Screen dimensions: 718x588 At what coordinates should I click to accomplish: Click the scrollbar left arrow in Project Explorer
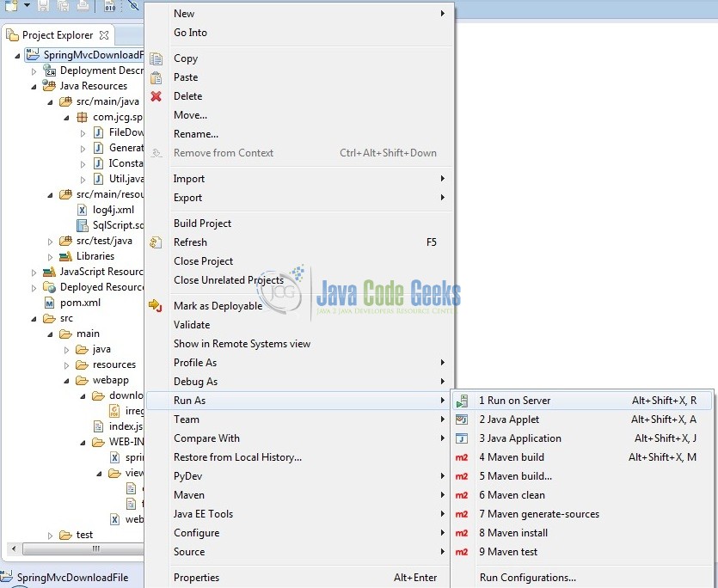coord(14,548)
